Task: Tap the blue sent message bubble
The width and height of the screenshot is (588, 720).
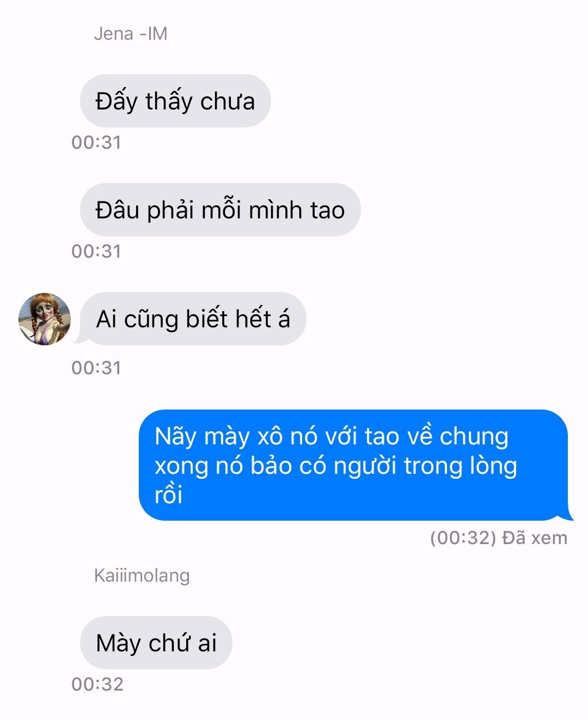Action: pyautogui.click(x=356, y=465)
